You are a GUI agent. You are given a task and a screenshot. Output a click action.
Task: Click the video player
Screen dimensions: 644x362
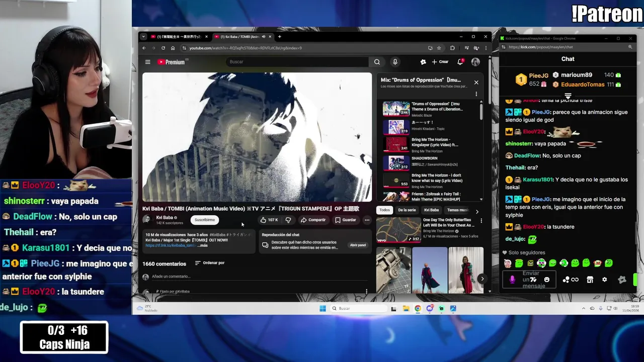coord(257,137)
